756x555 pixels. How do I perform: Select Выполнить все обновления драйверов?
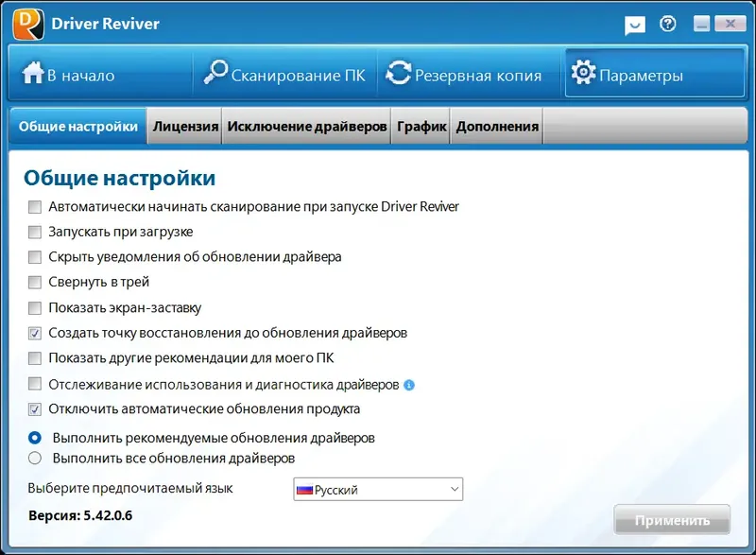[35, 457]
